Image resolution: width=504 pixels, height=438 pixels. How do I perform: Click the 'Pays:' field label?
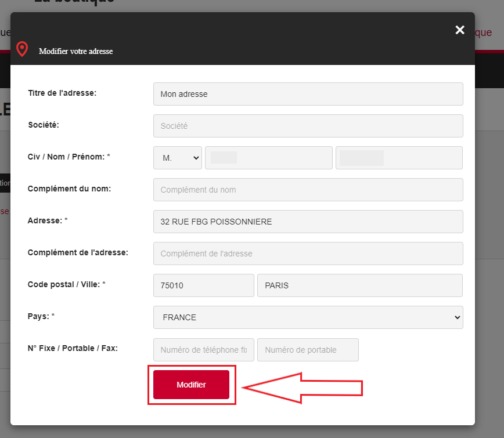pos(41,316)
